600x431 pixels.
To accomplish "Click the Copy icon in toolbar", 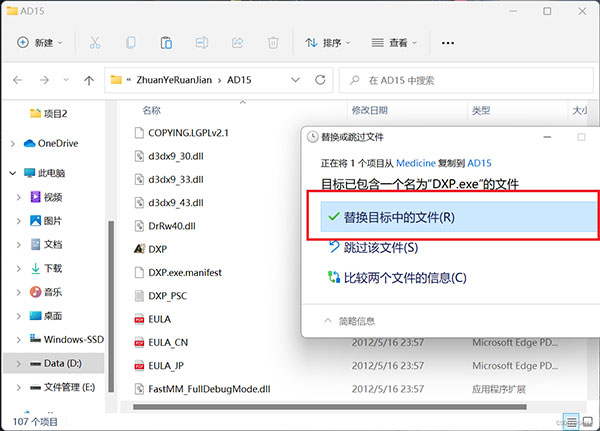I will [x=130, y=42].
